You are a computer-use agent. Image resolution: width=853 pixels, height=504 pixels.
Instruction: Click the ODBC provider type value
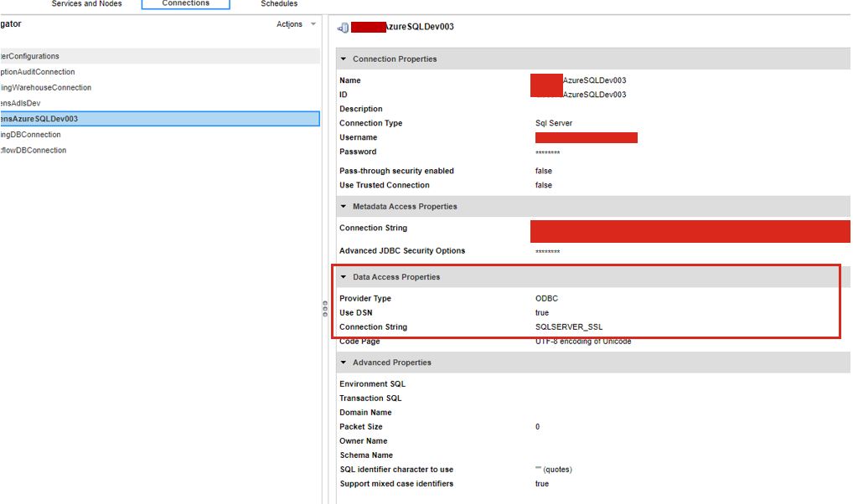coord(546,299)
